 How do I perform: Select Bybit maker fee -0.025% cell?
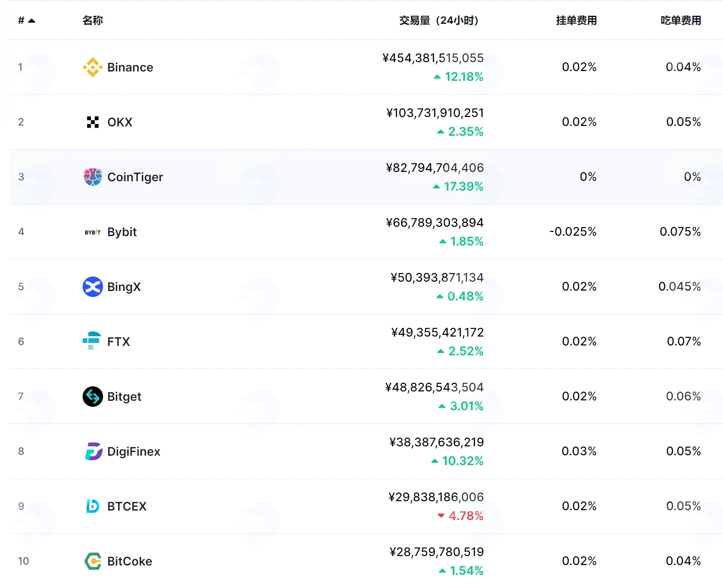(x=573, y=231)
